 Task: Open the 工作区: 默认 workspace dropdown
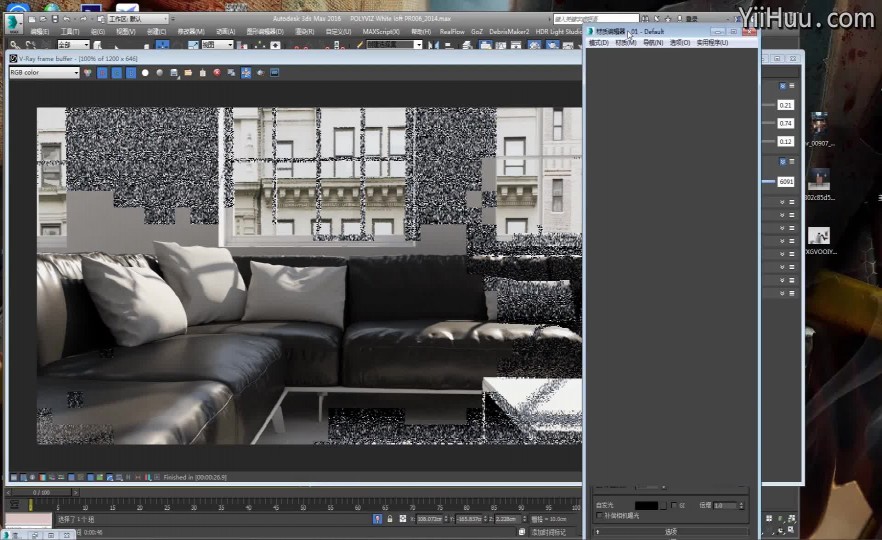(138, 19)
